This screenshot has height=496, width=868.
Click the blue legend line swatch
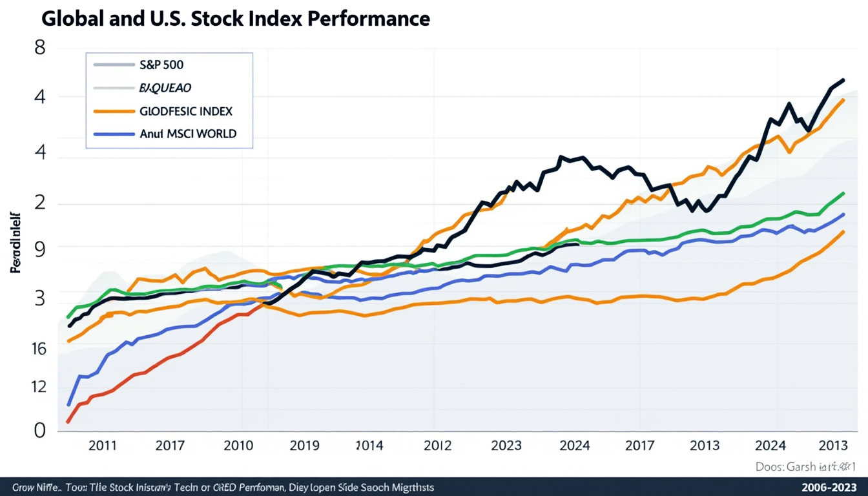[x=114, y=134]
